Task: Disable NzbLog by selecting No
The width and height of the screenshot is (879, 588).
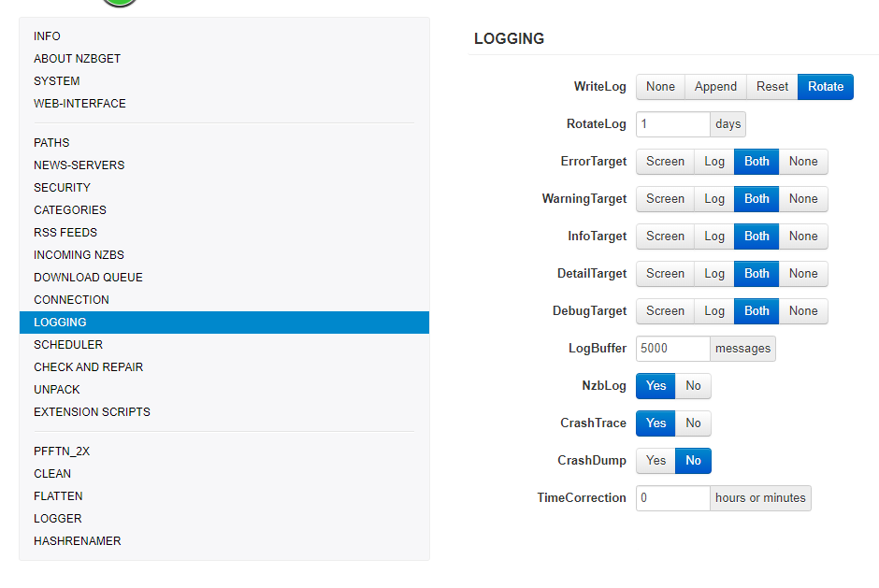Action: 693,386
